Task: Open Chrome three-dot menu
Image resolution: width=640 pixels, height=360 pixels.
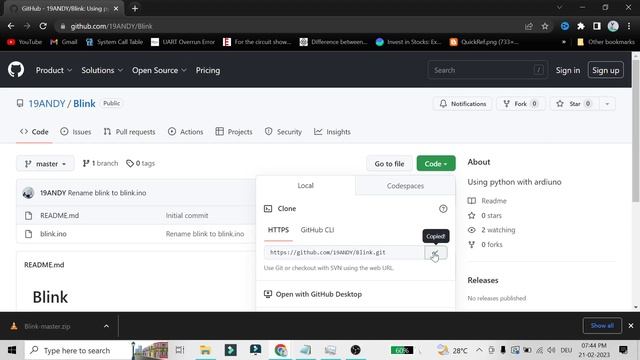Action: click(x=629, y=26)
